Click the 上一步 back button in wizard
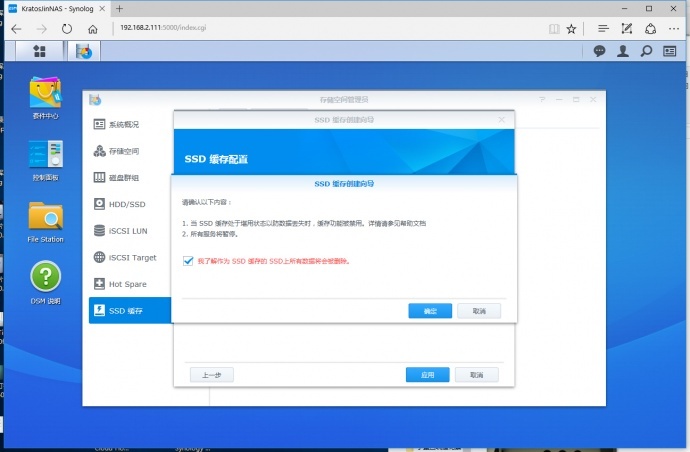 [x=212, y=375]
